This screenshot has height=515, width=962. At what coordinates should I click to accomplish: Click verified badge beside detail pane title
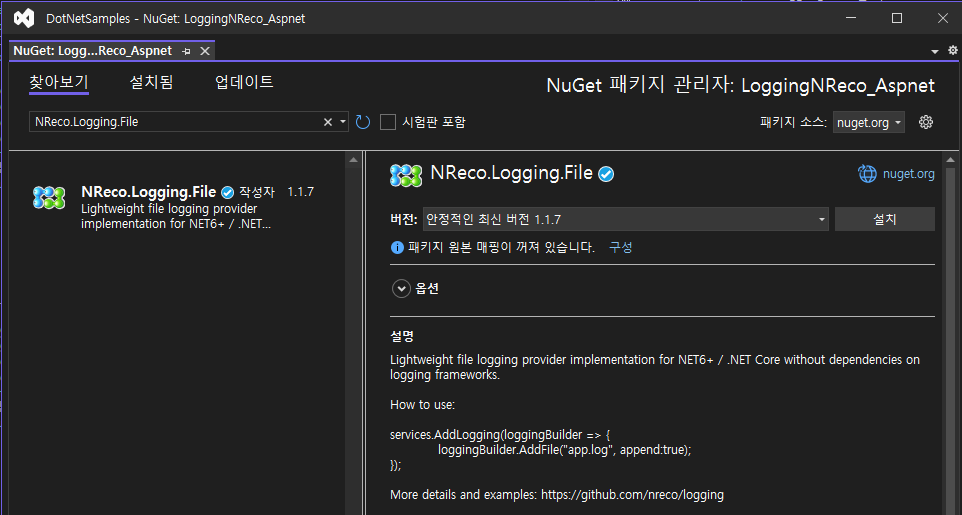(606, 174)
